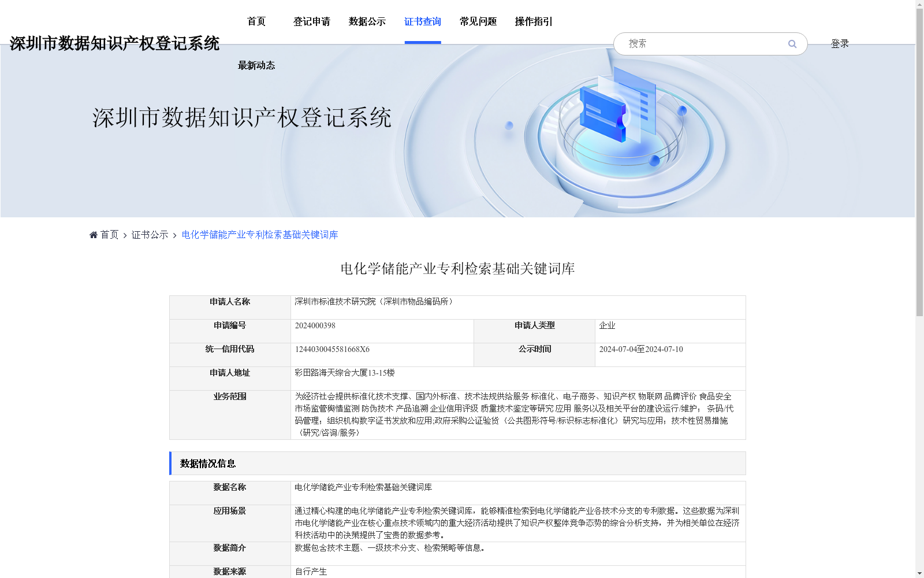Open the 登记申请 menu item
924x578 pixels.
(312, 21)
